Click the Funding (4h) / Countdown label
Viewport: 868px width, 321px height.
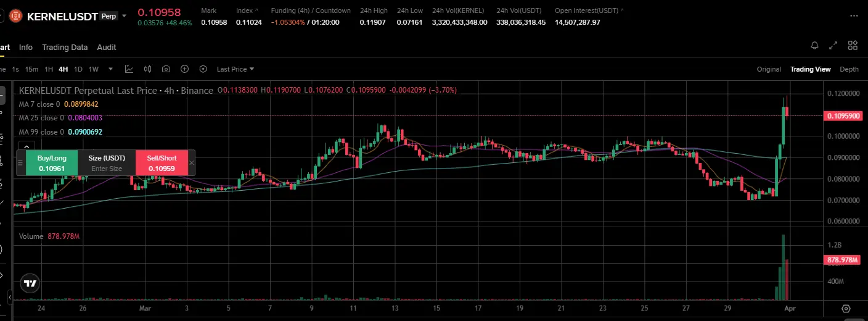[x=311, y=10]
